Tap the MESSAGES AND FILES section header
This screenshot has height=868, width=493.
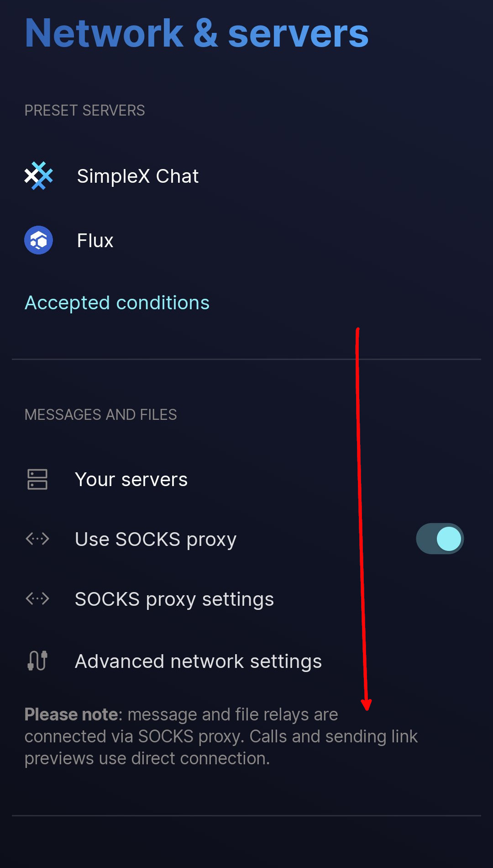[100, 415]
